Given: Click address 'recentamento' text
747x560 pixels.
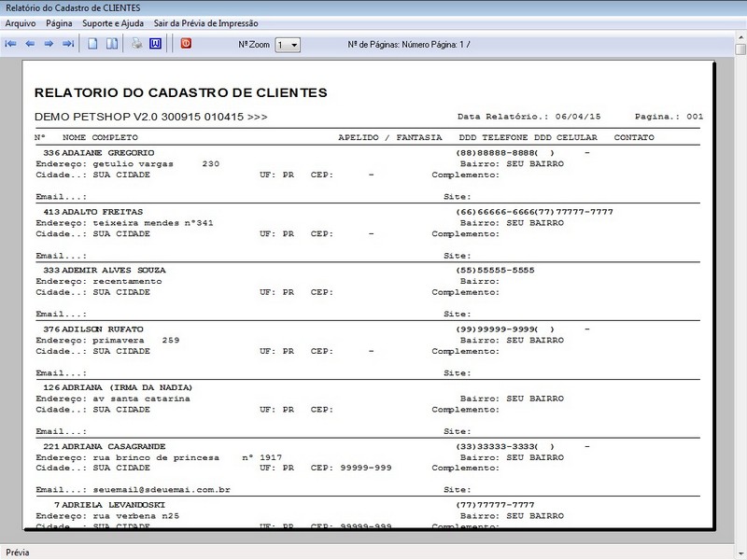Looking at the screenshot, I should (x=127, y=281).
